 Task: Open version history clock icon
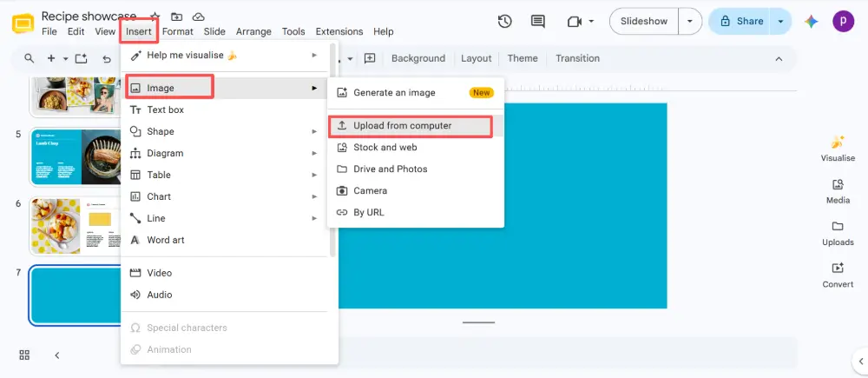click(x=504, y=22)
